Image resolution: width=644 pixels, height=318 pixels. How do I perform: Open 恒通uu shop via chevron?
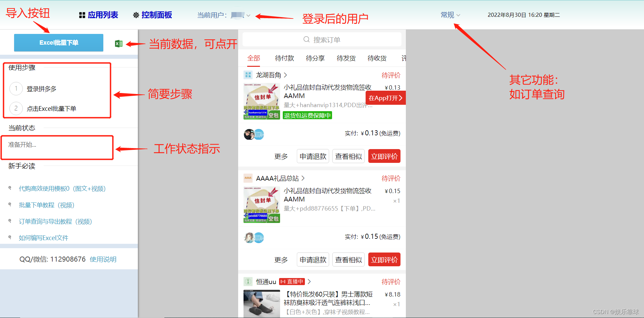pos(309,281)
